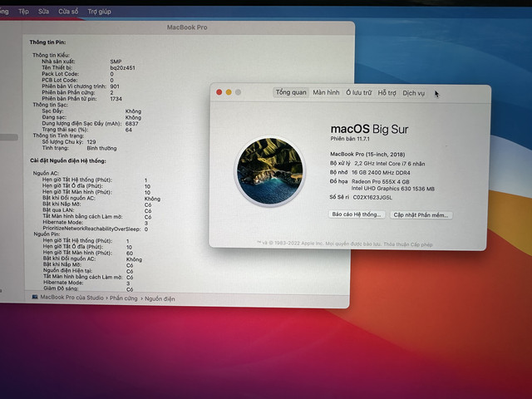Switch to the Tổng quan tab
The width and height of the screenshot is (532, 399).
pyautogui.click(x=291, y=92)
